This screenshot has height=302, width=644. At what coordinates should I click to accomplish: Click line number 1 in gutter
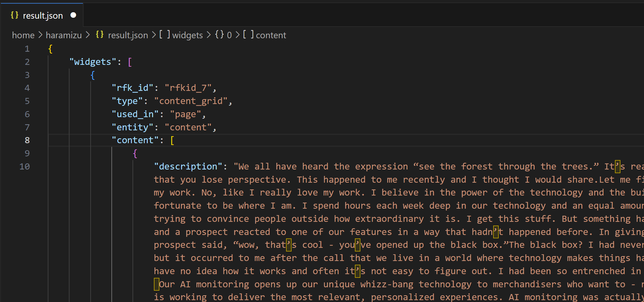27,49
